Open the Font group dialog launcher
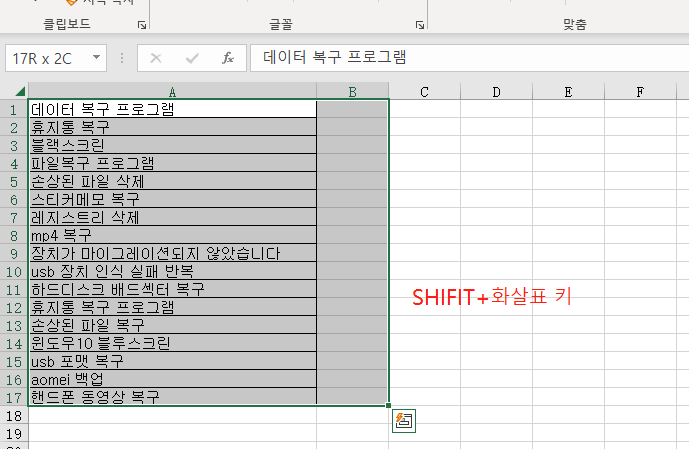This screenshot has width=689, height=449. (x=420, y=25)
